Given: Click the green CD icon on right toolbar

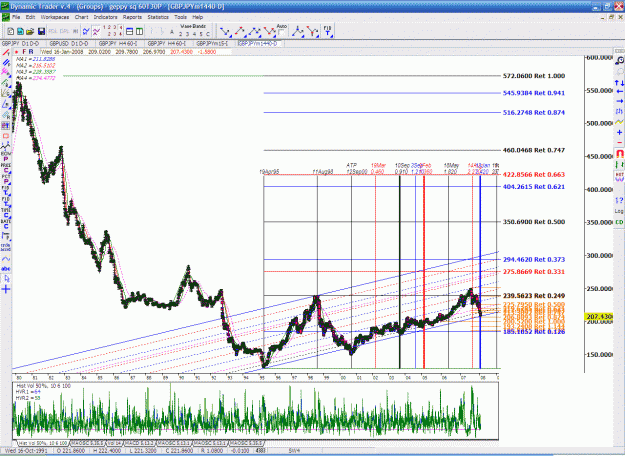Looking at the screenshot, I should click(619, 222).
